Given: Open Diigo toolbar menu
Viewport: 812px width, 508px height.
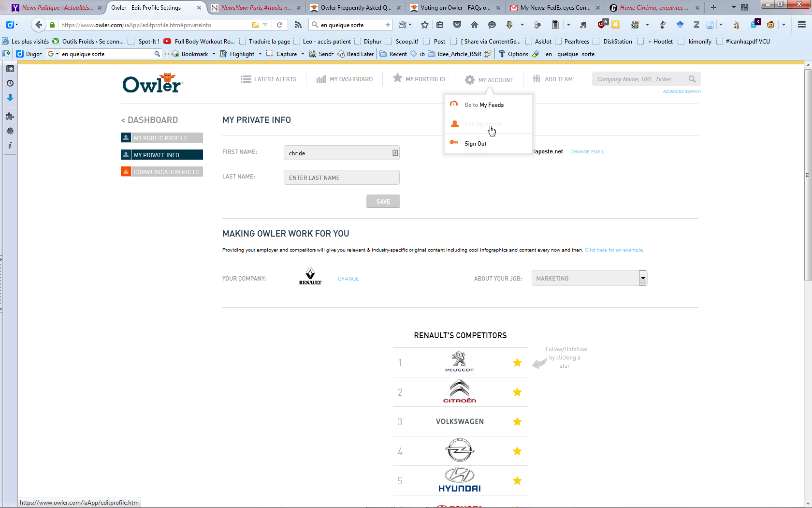Looking at the screenshot, I should [29, 54].
